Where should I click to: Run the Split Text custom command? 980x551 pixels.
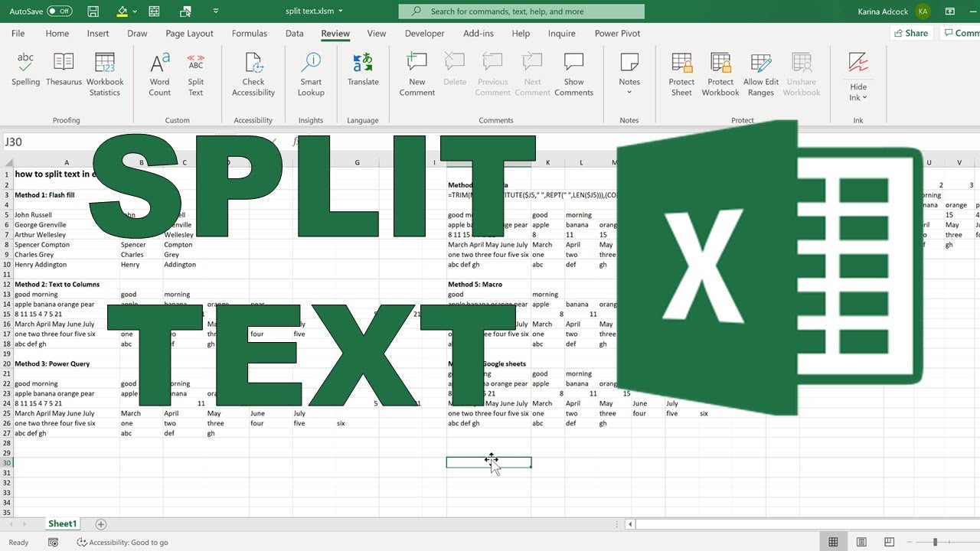point(196,75)
